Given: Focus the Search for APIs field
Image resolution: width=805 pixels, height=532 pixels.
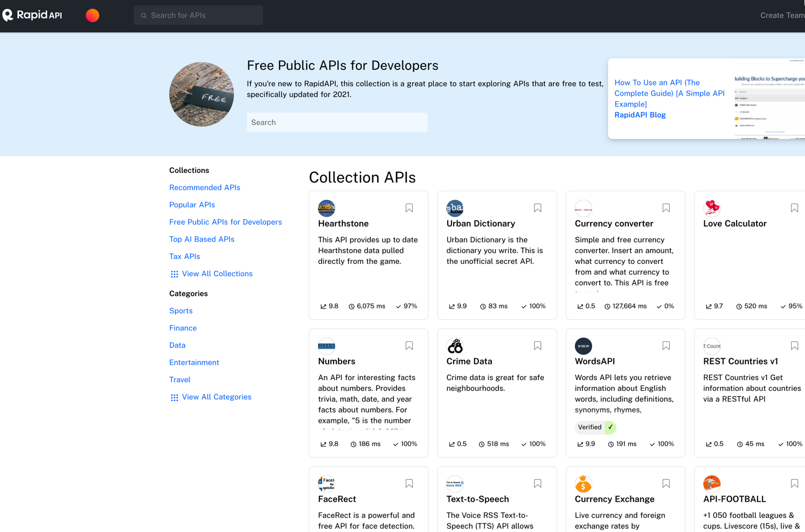Looking at the screenshot, I should pos(198,15).
